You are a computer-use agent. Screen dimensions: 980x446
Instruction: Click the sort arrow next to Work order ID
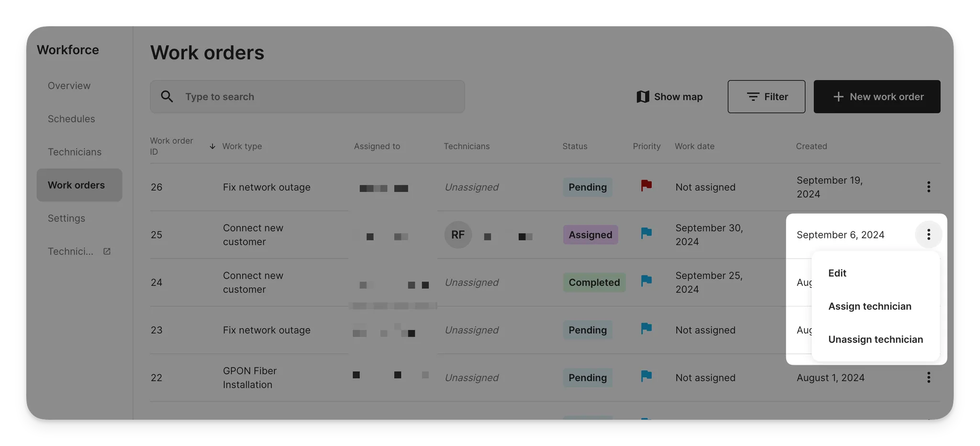(212, 146)
